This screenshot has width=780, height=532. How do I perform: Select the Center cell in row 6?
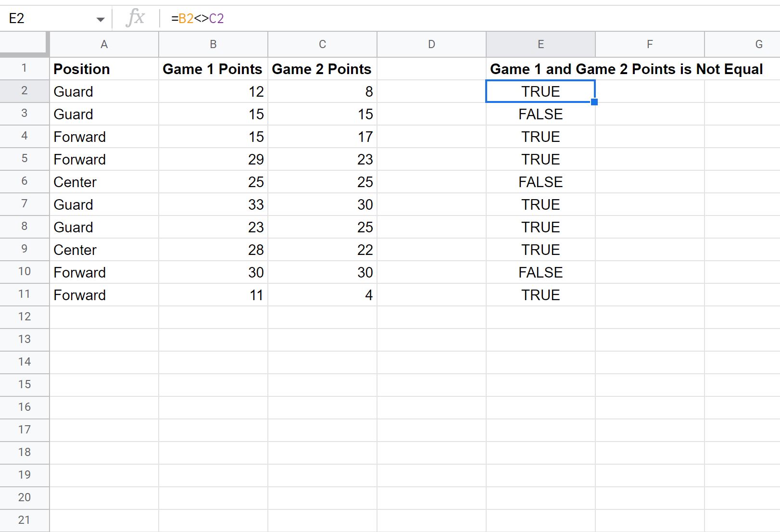point(104,182)
